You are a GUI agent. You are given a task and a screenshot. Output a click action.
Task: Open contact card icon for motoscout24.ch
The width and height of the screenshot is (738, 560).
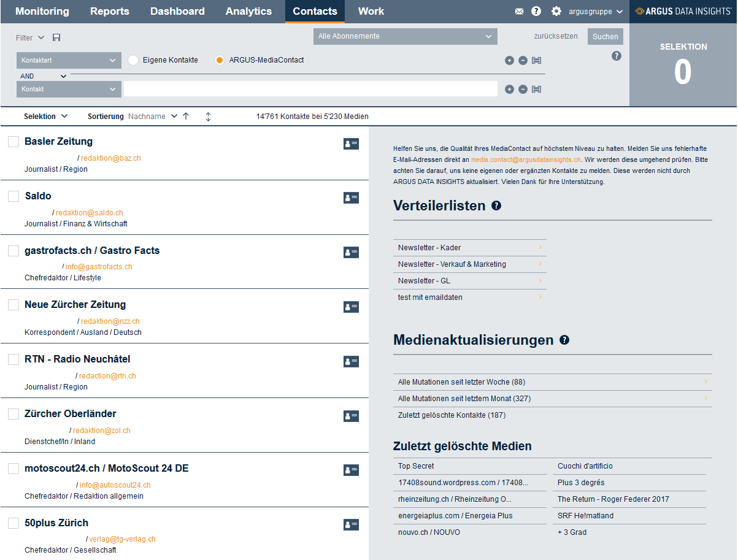point(351,470)
